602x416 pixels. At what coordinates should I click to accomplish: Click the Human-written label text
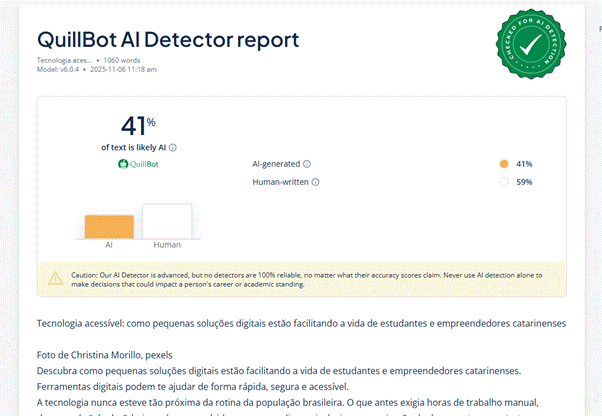(280, 182)
